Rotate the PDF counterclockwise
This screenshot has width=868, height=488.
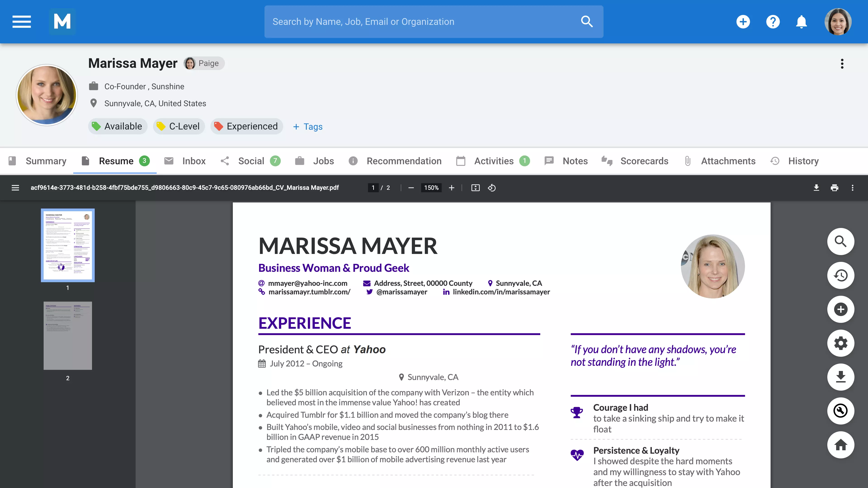492,188
